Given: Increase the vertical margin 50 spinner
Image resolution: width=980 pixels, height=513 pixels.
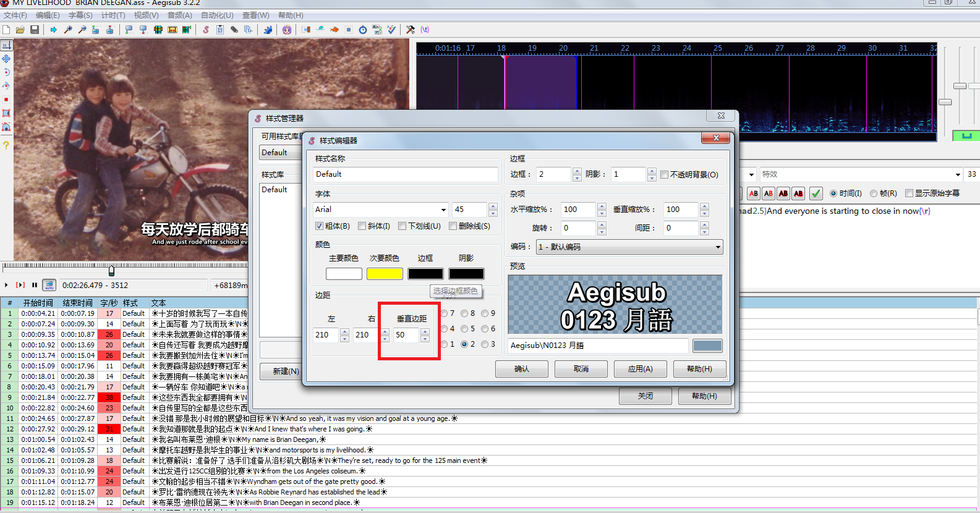Looking at the screenshot, I should 425,331.
